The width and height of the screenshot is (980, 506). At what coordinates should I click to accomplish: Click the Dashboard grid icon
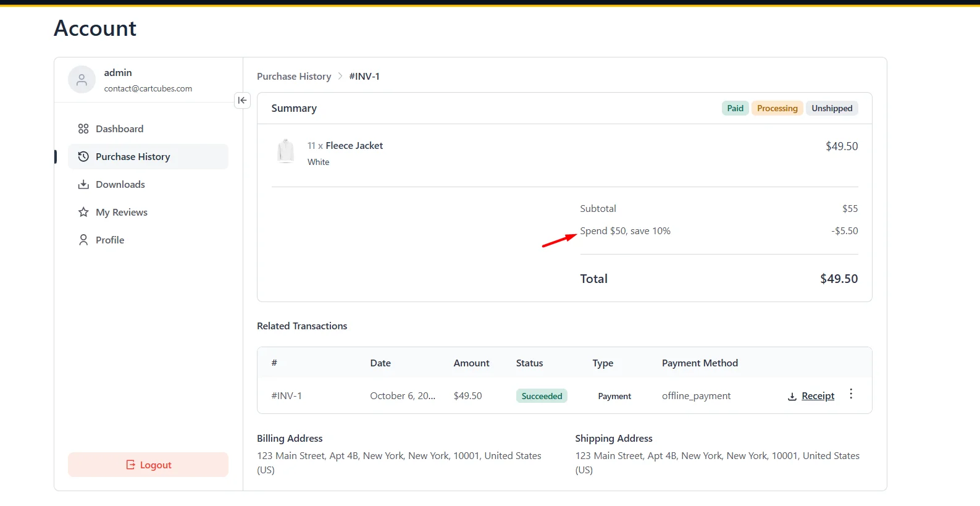tap(83, 129)
